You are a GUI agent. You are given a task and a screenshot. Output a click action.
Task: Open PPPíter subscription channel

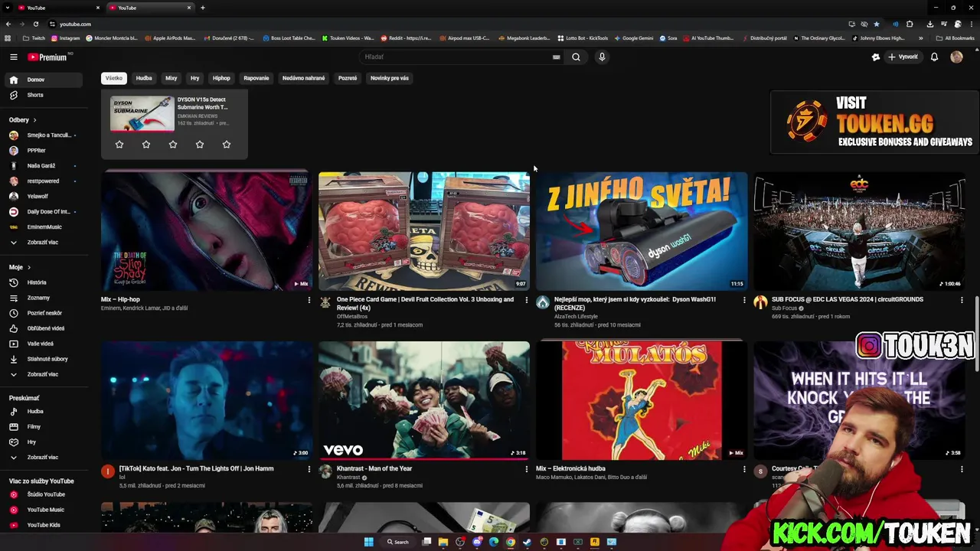pyautogui.click(x=44, y=151)
